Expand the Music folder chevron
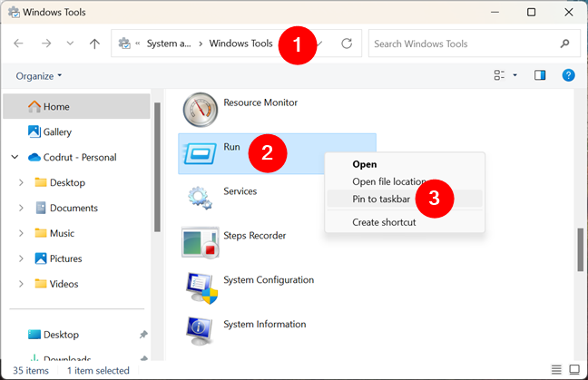The height and width of the screenshot is (380, 588). click(21, 233)
